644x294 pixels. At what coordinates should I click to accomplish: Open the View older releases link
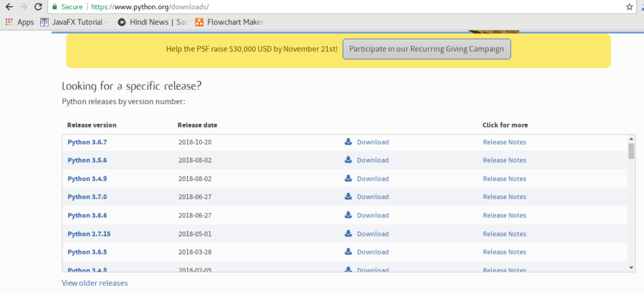click(94, 283)
